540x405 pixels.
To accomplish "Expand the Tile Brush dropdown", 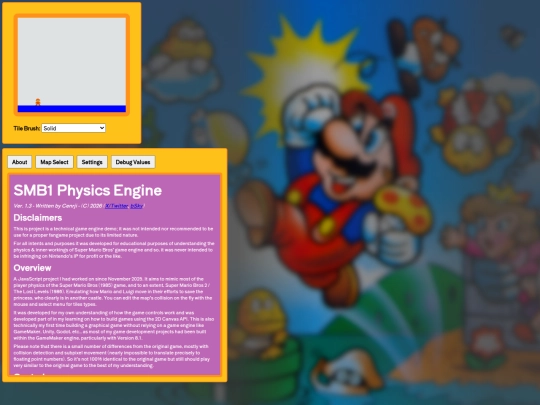I will [73, 128].
